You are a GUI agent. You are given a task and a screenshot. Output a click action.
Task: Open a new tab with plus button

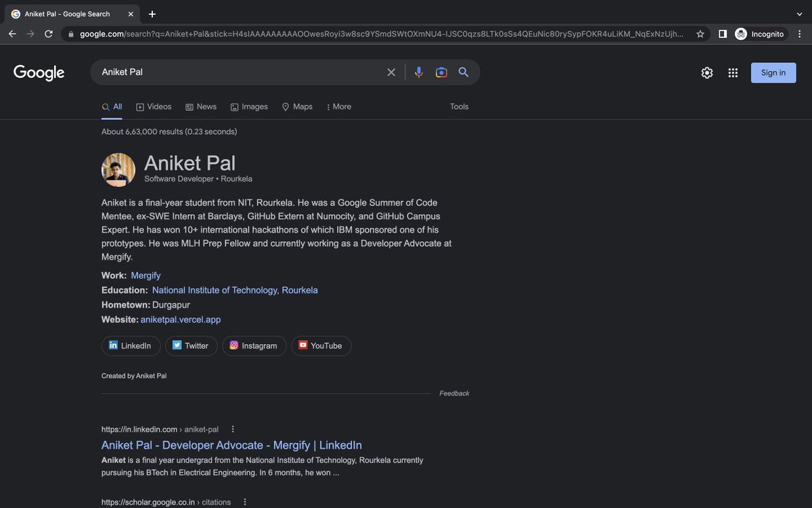pyautogui.click(x=152, y=14)
